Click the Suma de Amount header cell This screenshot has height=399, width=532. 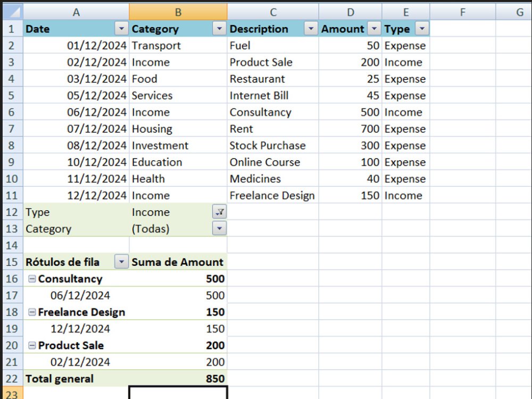pos(178,262)
